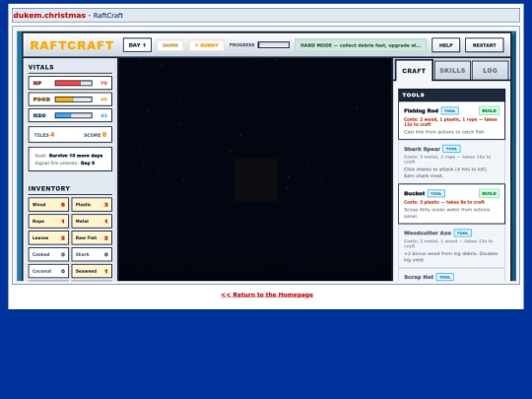Click the HARD MODE message banner
The image size is (532, 399).
[361, 45]
